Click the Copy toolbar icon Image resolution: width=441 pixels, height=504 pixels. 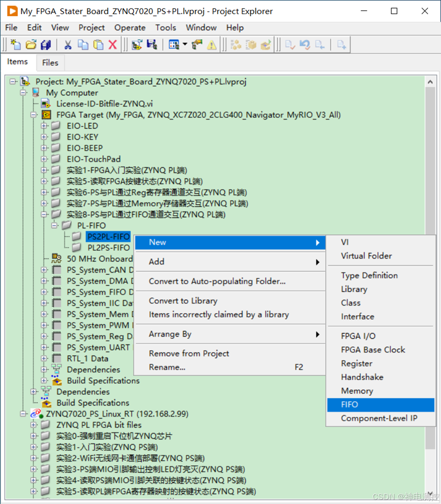click(x=83, y=45)
